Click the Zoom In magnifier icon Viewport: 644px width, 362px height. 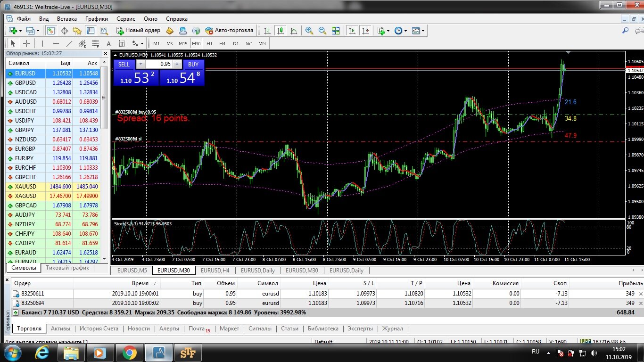[x=309, y=31]
